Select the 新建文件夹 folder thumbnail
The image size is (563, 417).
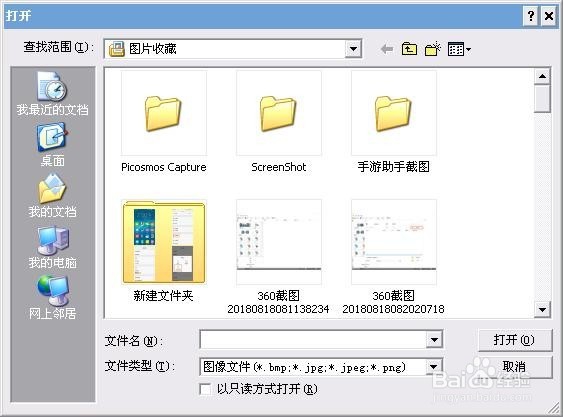pos(164,242)
